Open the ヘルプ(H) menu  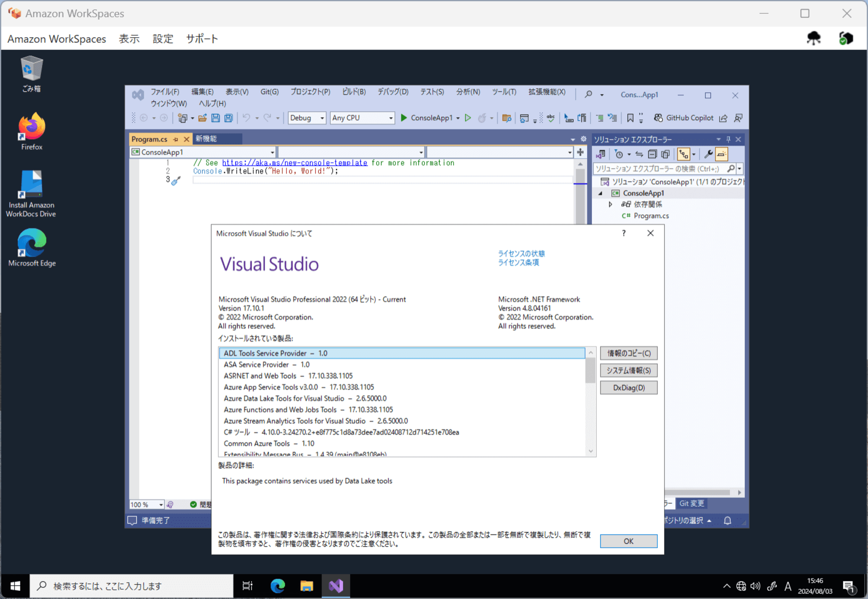coord(212,104)
